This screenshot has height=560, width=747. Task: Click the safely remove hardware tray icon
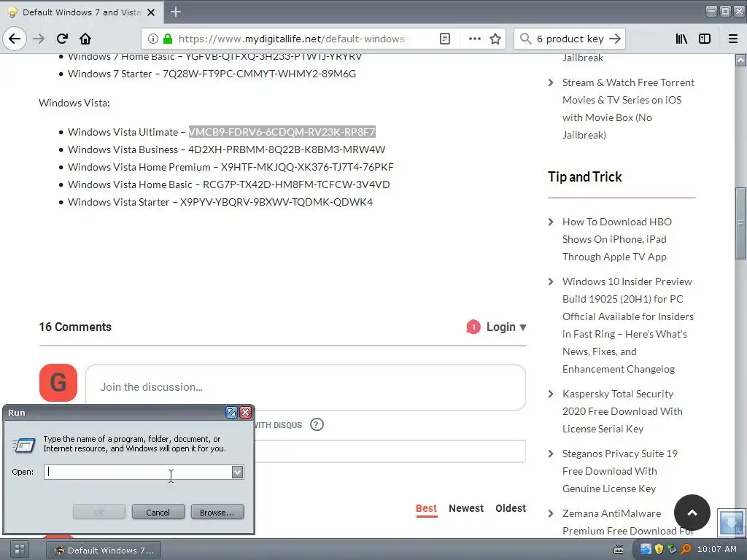click(672, 549)
